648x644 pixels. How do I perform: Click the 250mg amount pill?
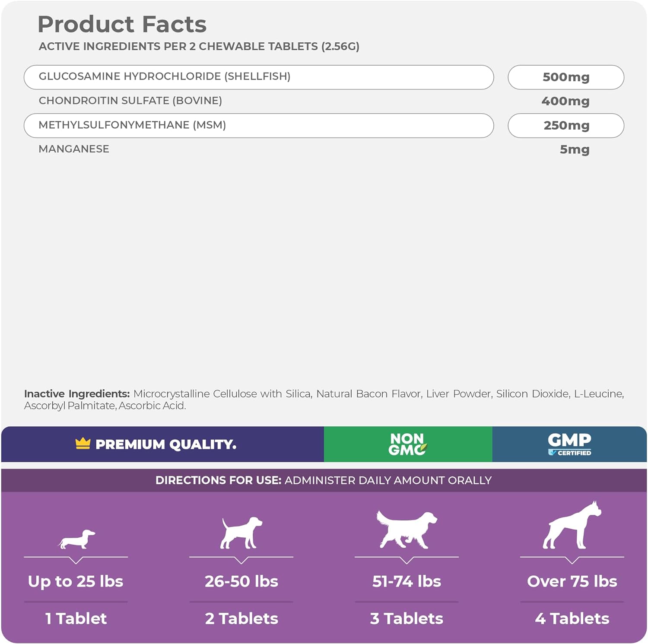tap(565, 126)
